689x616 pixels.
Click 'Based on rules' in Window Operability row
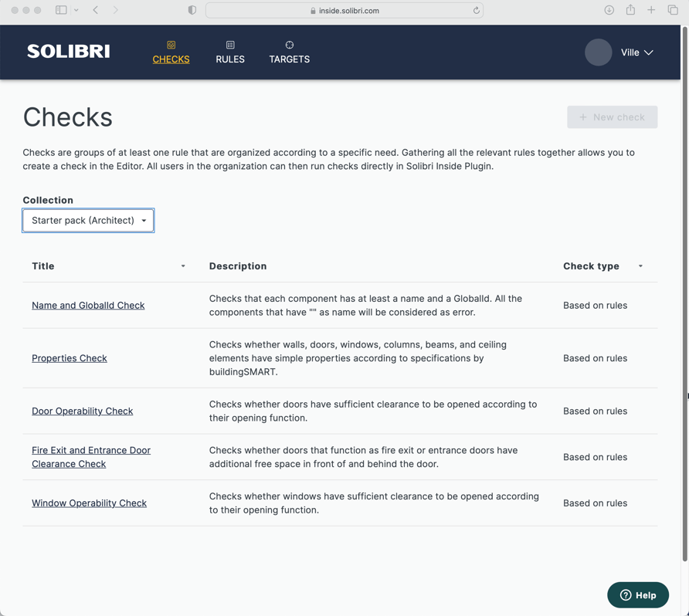click(x=595, y=503)
